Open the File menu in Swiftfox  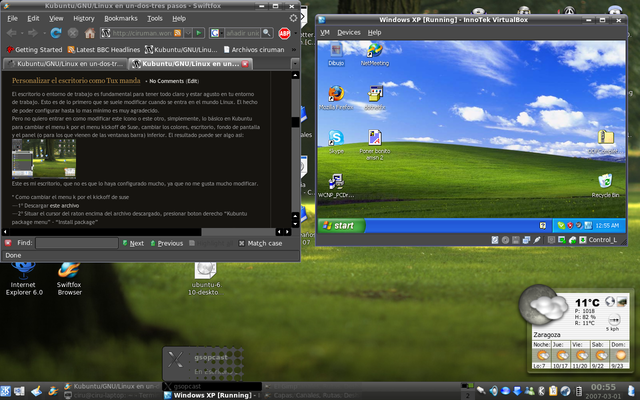12,18
